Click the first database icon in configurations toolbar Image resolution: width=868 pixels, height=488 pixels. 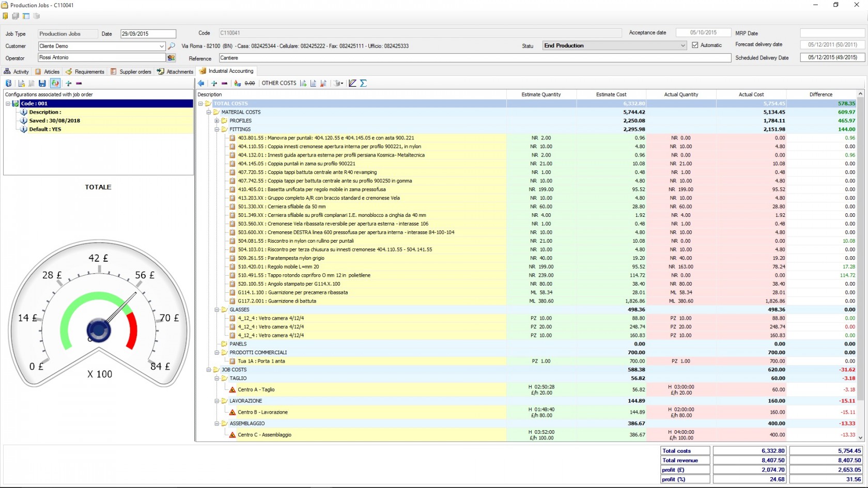(x=8, y=83)
